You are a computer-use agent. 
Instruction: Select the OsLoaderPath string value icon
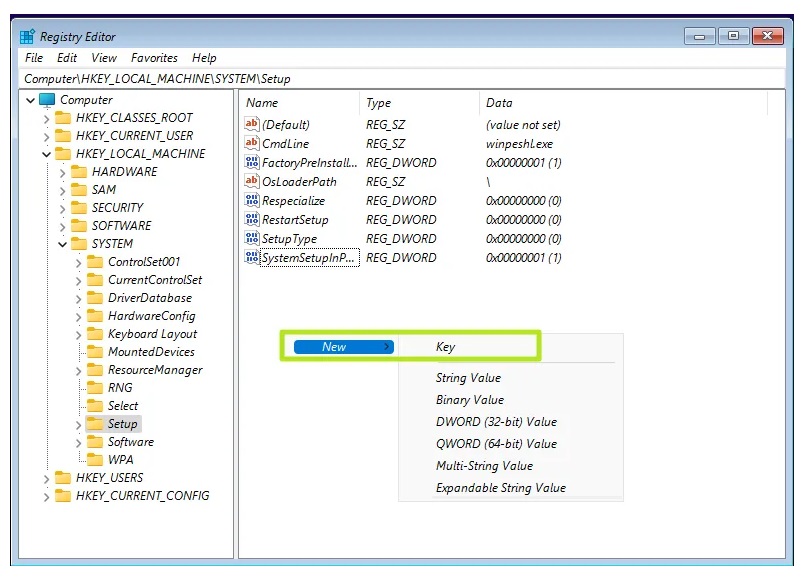coord(252,182)
